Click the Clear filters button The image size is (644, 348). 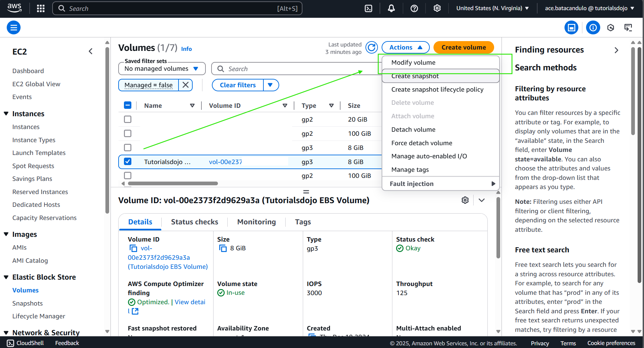[x=238, y=85]
